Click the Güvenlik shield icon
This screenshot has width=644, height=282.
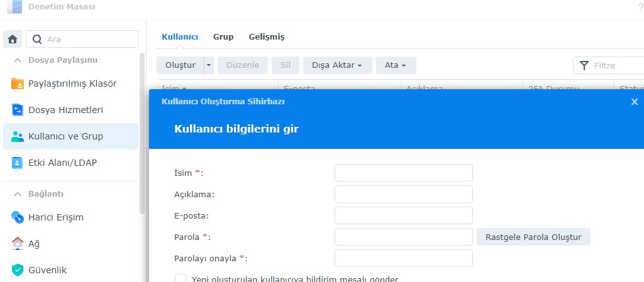(18, 269)
